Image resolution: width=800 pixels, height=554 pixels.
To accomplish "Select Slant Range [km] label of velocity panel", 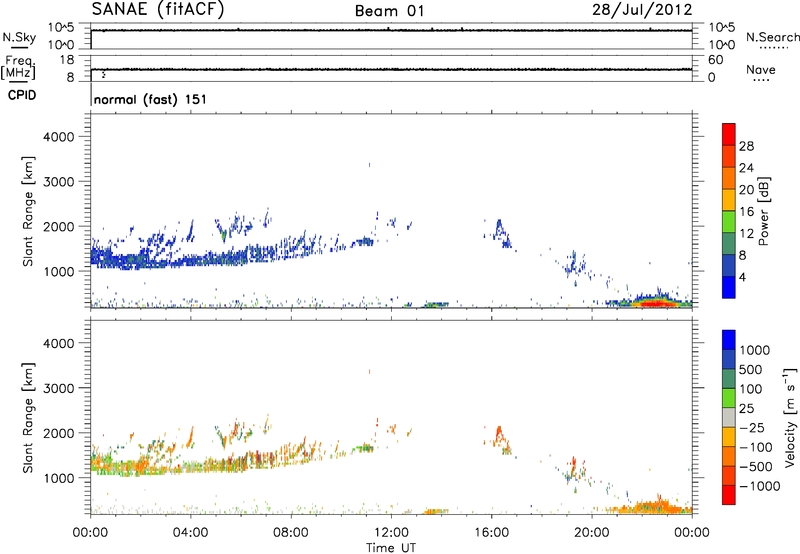I will click(28, 418).
